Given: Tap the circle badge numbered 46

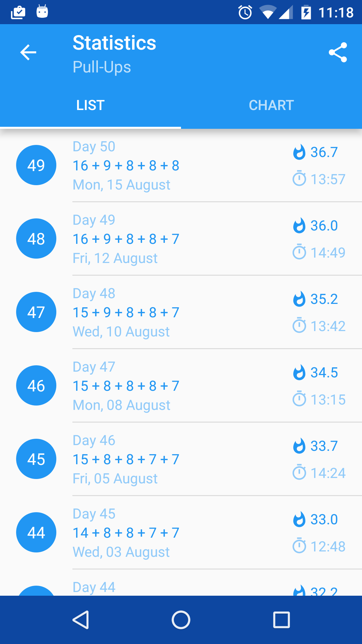Looking at the screenshot, I should (x=36, y=385).
